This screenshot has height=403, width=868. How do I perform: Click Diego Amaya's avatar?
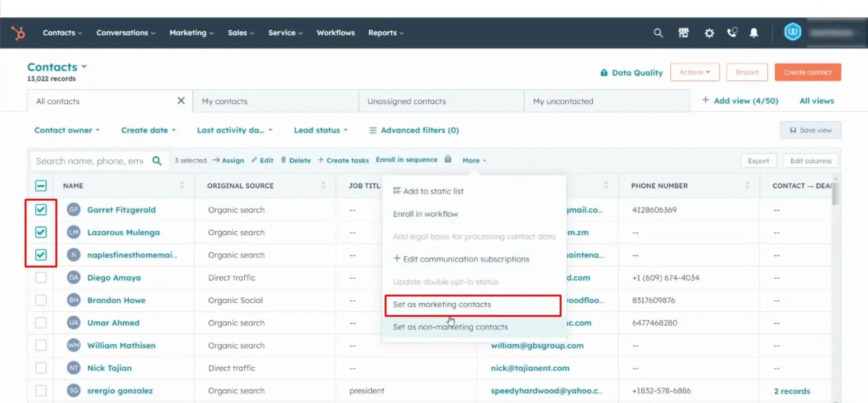tap(74, 277)
